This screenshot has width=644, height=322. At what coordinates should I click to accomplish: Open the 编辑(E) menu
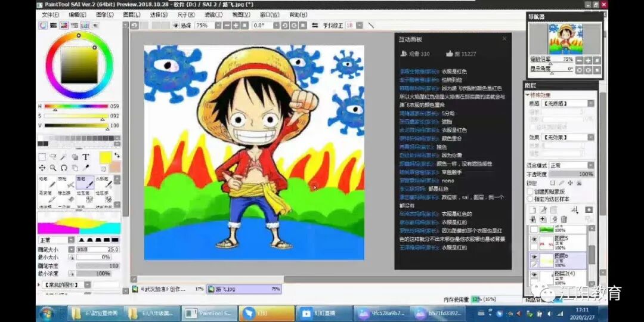pyautogui.click(x=77, y=14)
